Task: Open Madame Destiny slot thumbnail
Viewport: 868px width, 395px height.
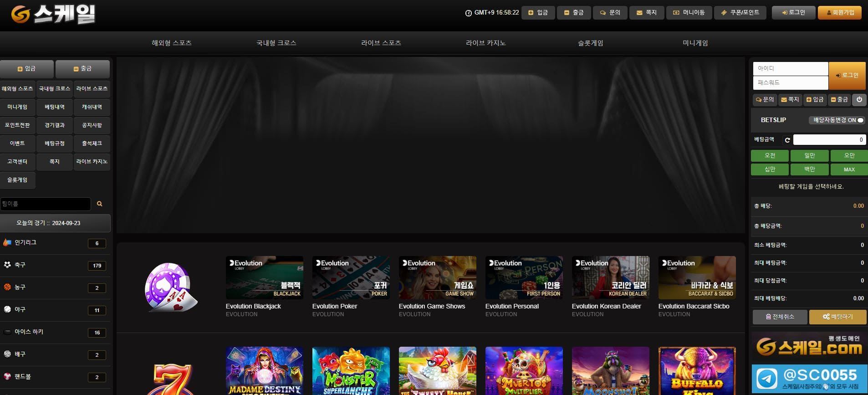Action: pyautogui.click(x=265, y=370)
